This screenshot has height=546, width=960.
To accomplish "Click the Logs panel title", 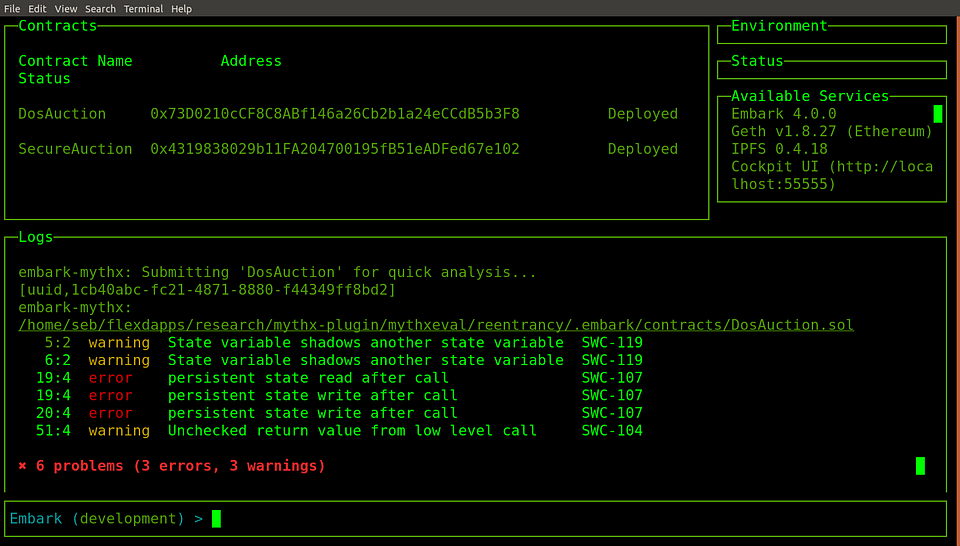I will click(36, 237).
